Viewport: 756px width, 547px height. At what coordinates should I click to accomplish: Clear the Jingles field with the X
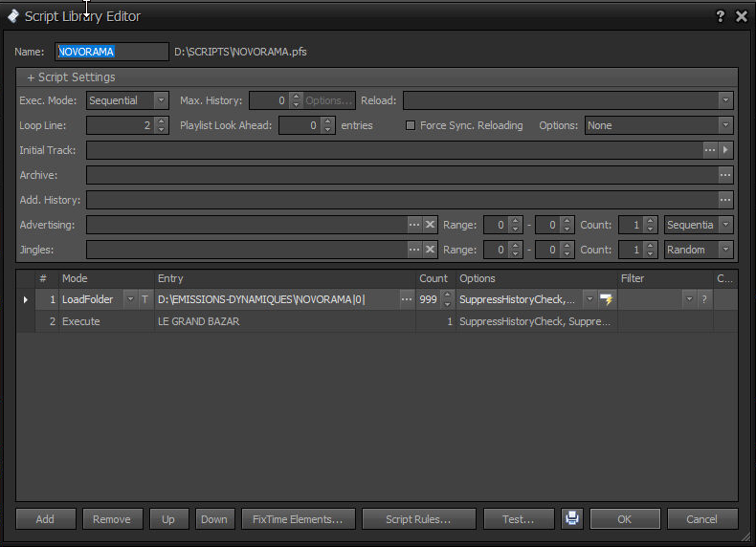click(x=430, y=250)
